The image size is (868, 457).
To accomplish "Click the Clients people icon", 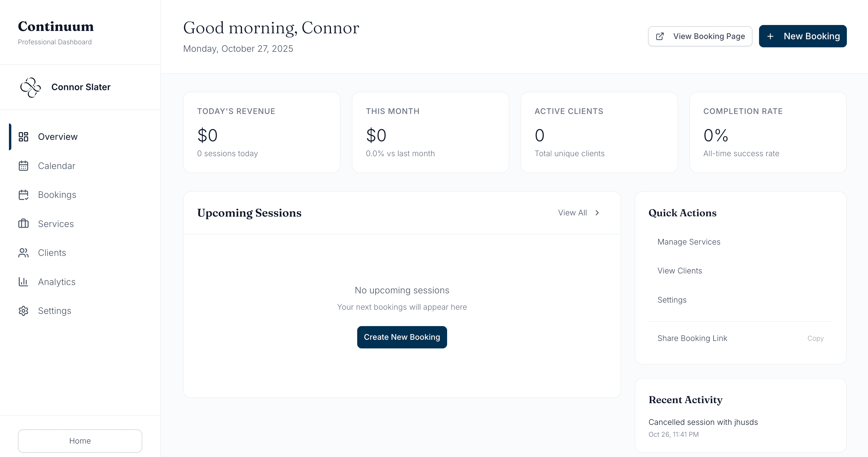I will (x=23, y=253).
